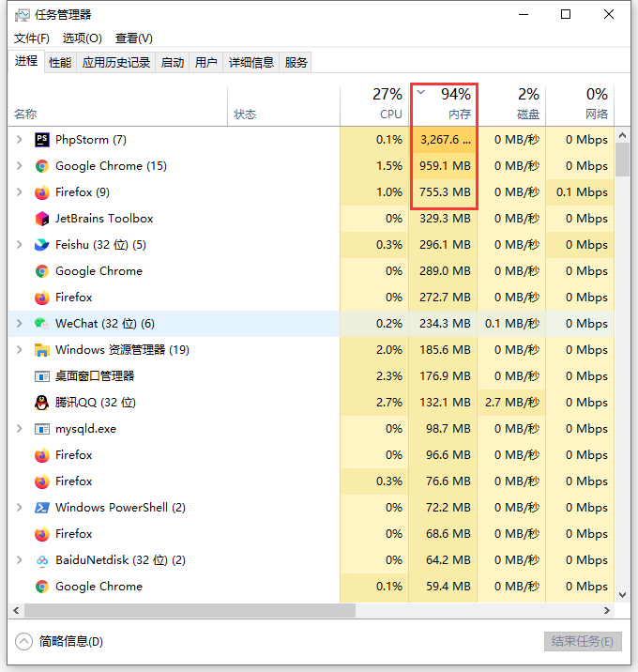Image resolution: width=638 pixels, height=672 pixels.
Task: Click the Windows 资源管理器 folder icon
Action: (x=42, y=350)
